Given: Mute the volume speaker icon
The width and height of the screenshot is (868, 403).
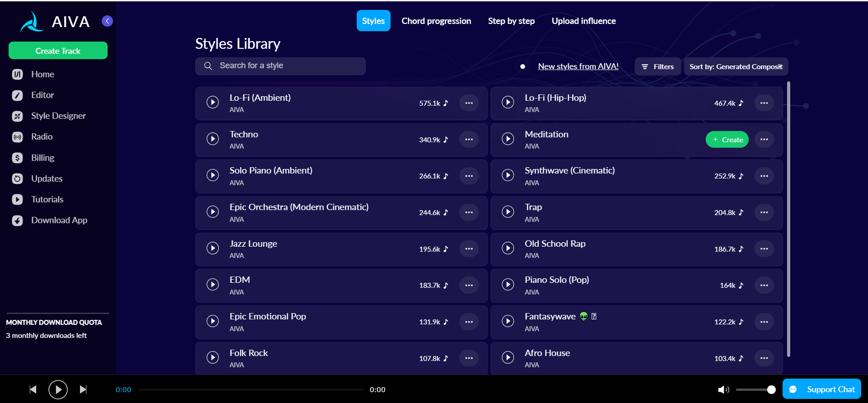Looking at the screenshot, I should pos(723,389).
